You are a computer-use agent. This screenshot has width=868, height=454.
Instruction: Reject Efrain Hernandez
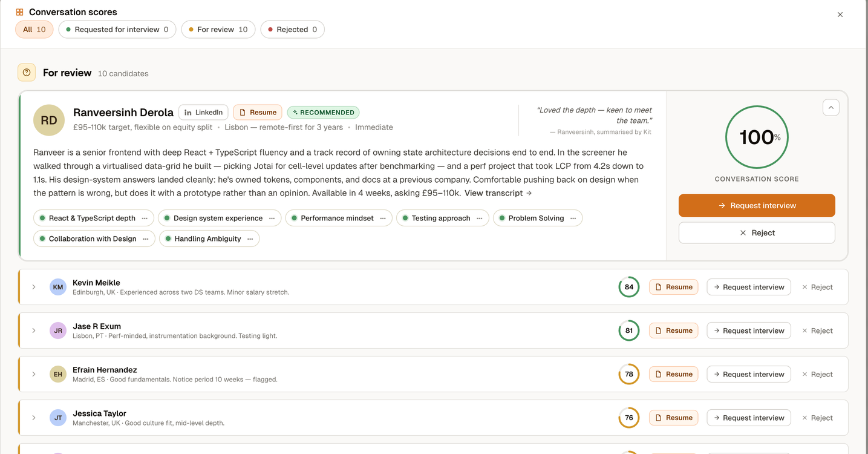pos(817,374)
